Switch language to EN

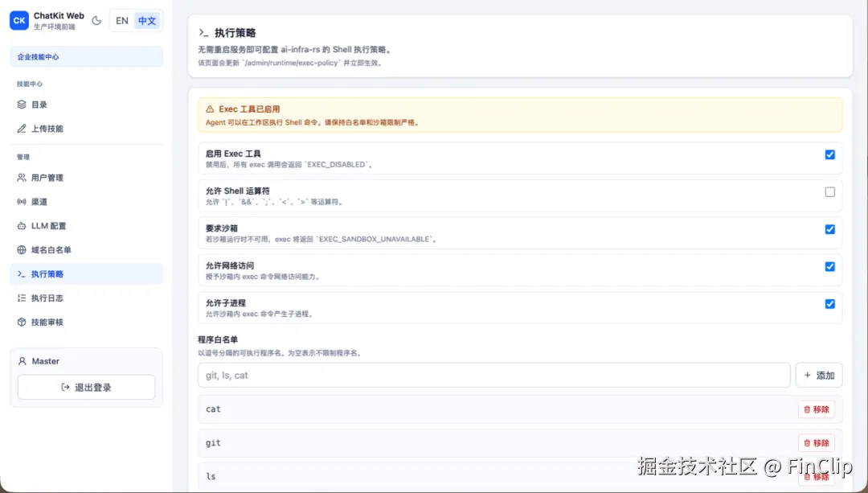[121, 20]
